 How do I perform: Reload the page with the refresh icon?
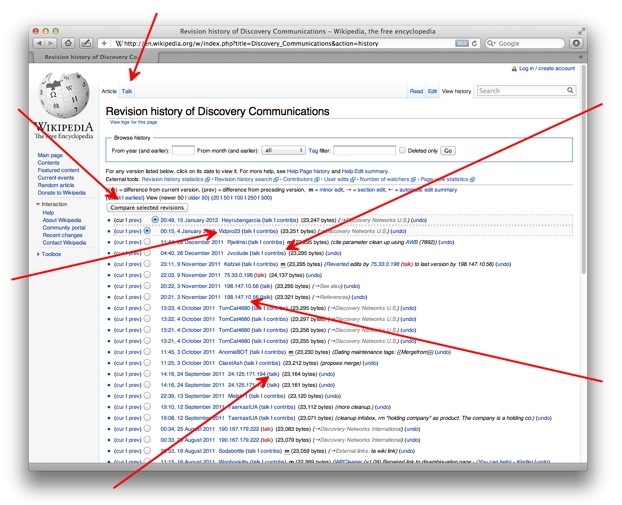click(474, 43)
